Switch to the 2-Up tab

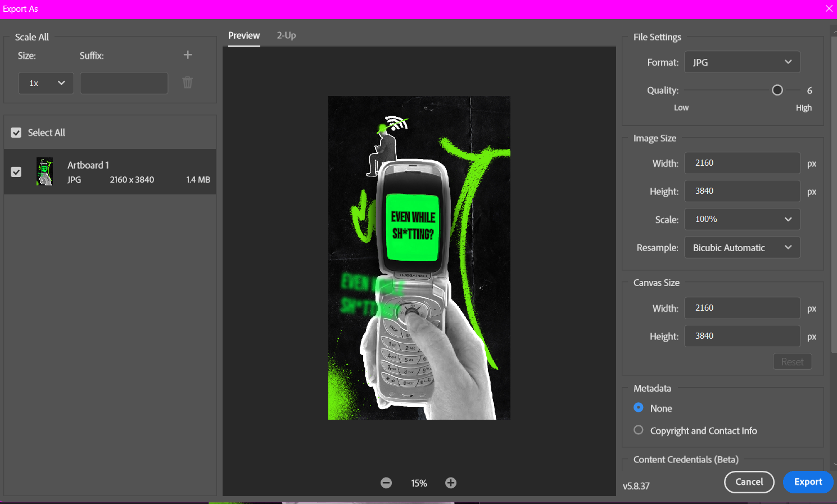[x=286, y=35]
